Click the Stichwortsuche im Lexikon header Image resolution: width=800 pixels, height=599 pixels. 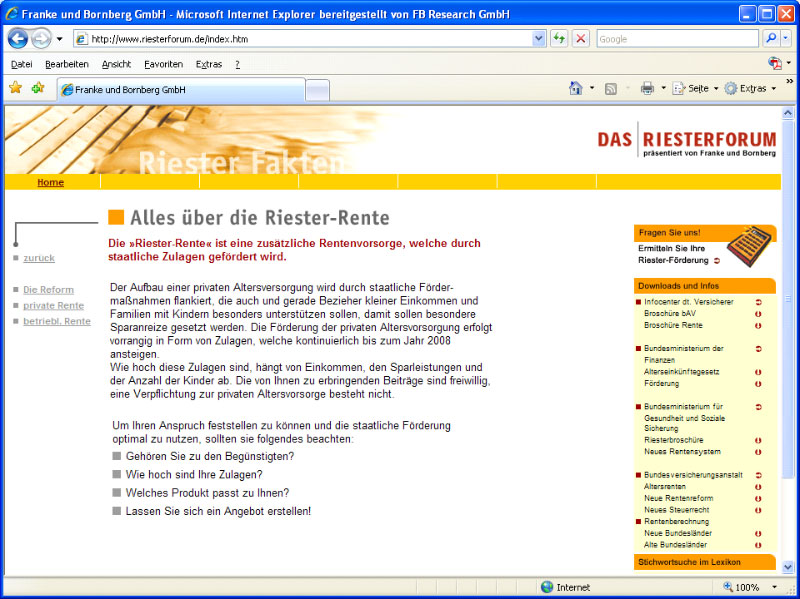click(705, 562)
